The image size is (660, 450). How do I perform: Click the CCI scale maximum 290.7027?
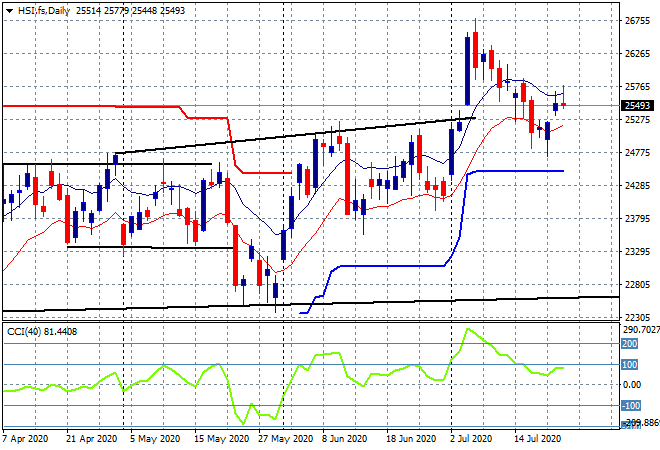pyautogui.click(x=641, y=330)
